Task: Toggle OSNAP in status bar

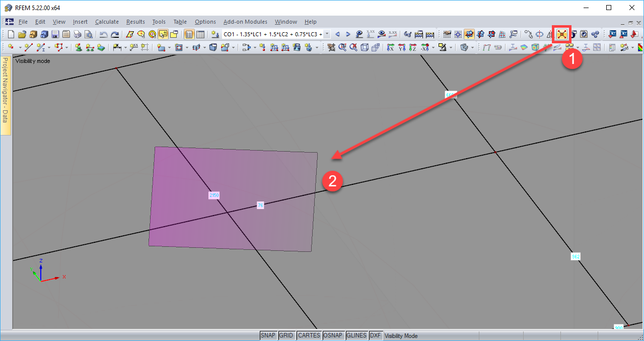Action: (x=333, y=335)
